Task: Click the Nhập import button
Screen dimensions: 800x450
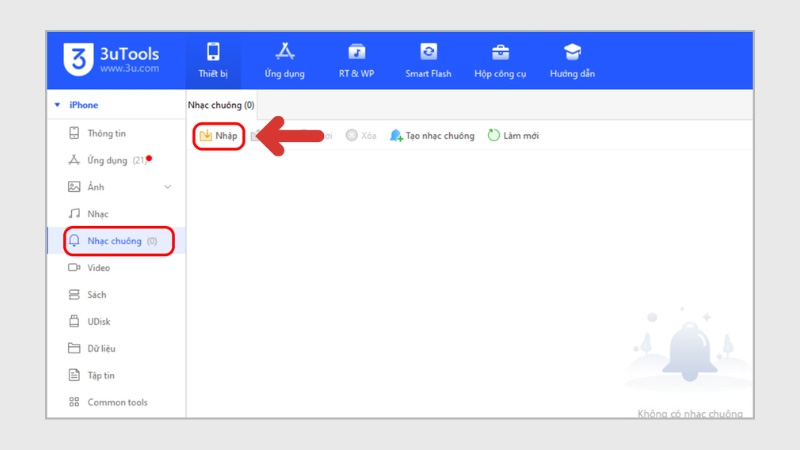Action: 218,135
